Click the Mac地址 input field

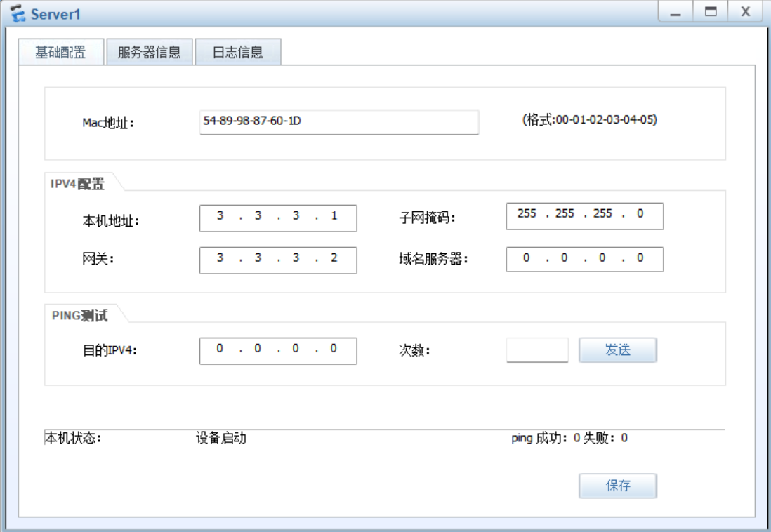click(x=336, y=121)
